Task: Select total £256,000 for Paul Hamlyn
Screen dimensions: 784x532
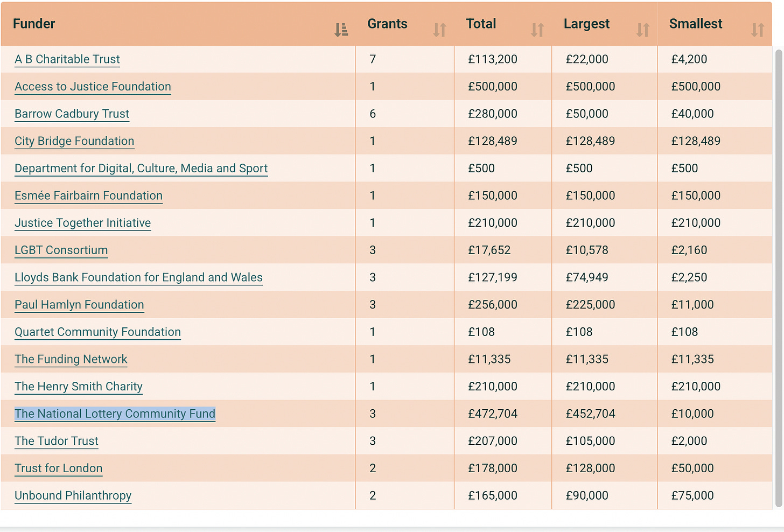Action: point(493,305)
